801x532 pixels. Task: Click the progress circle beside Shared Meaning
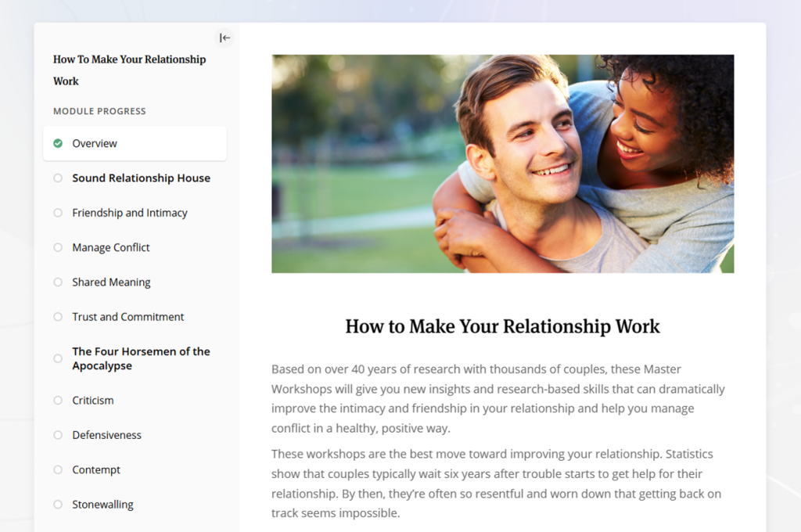pos(58,282)
